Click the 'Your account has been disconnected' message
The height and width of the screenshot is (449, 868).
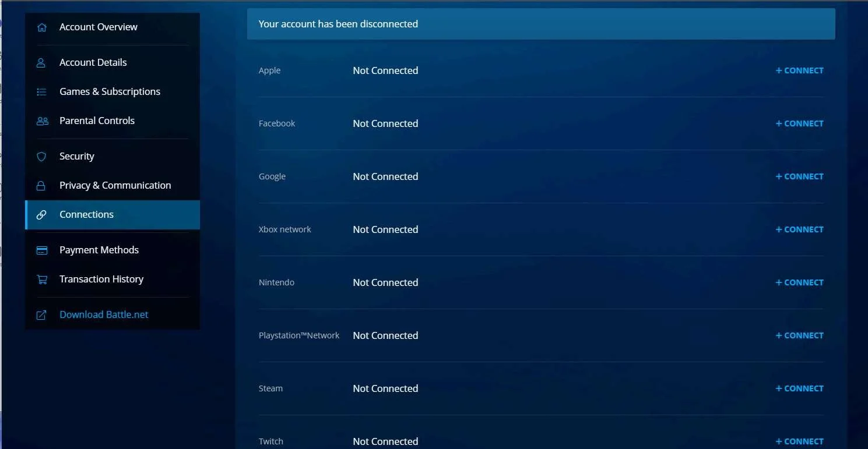point(338,24)
